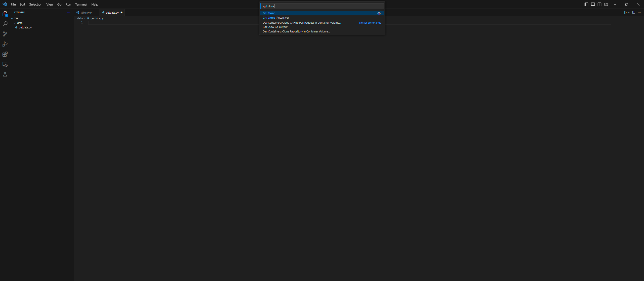Click the Run Python File play button
Image resolution: width=644 pixels, height=281 pixels.
point(625,13)
